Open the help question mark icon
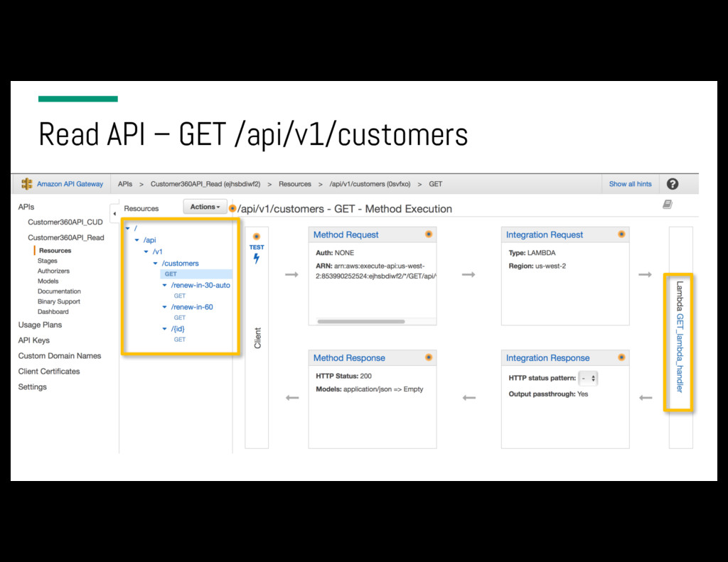Image resolution: width=728 pixels, height=562 pixels. [x=673, y=184]
